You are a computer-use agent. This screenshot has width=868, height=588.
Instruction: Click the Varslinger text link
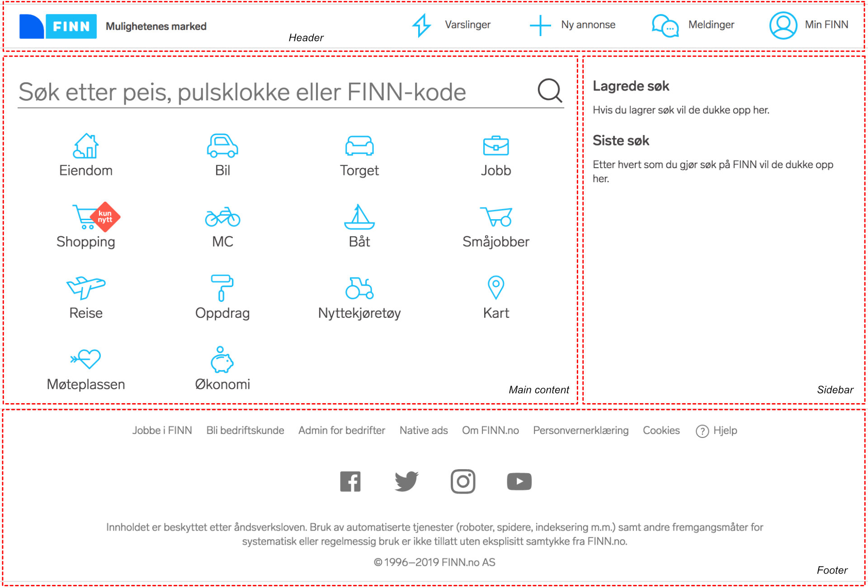click(467, 25)
